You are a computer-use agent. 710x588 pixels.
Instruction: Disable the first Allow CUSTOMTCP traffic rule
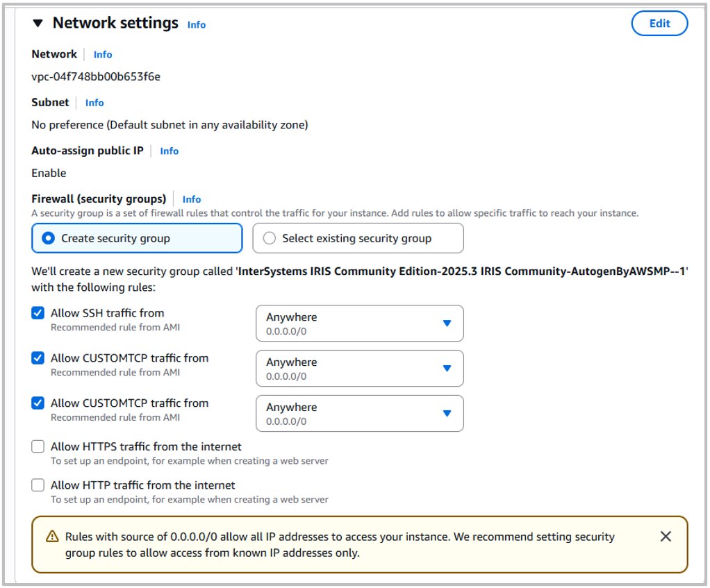(38, 358)
